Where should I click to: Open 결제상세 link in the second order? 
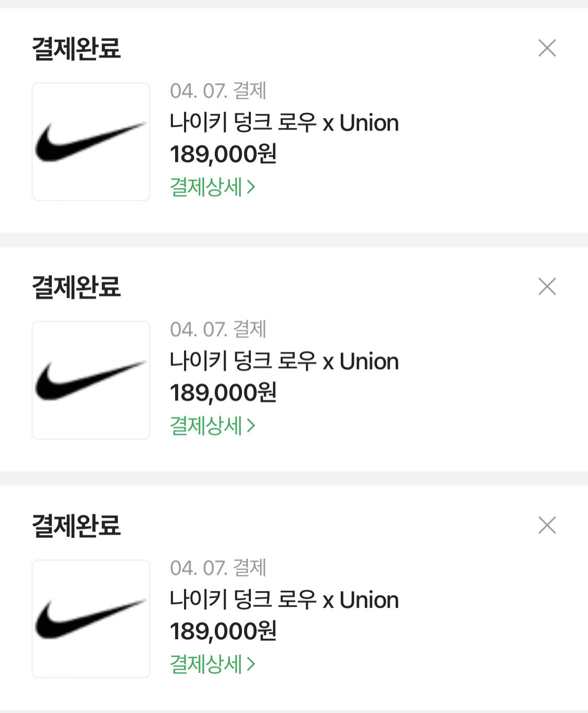pos(212,425)
